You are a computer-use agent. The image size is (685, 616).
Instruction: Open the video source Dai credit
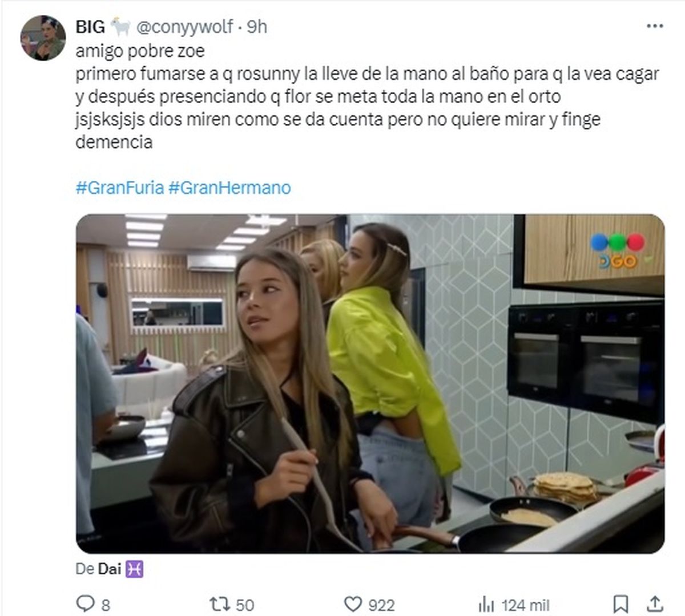[x=110, y=569]
